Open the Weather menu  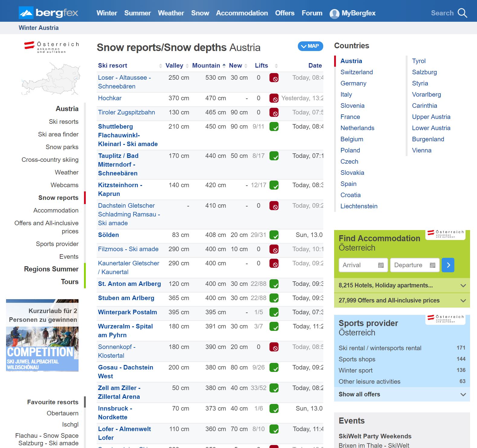171,13
